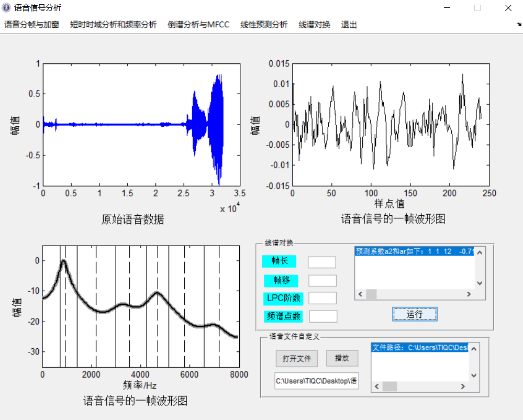The height and width of the screenshot is (420, 523).
Task: Click up arrow of prediction coefficient listbox
Action: coord(480,252)
